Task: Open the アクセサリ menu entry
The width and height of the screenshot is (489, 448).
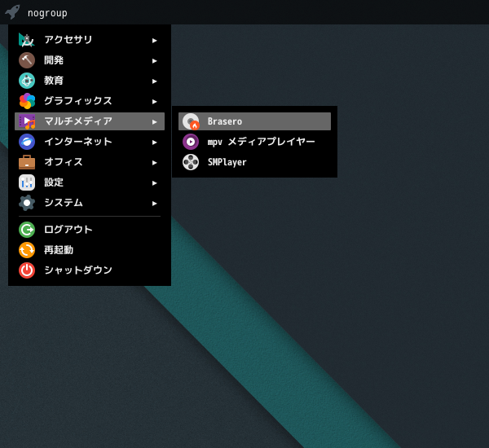Action: tap(90, 40)
